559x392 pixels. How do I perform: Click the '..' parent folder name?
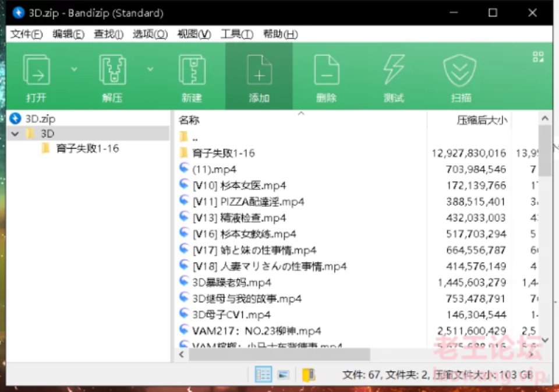[195, 139]
